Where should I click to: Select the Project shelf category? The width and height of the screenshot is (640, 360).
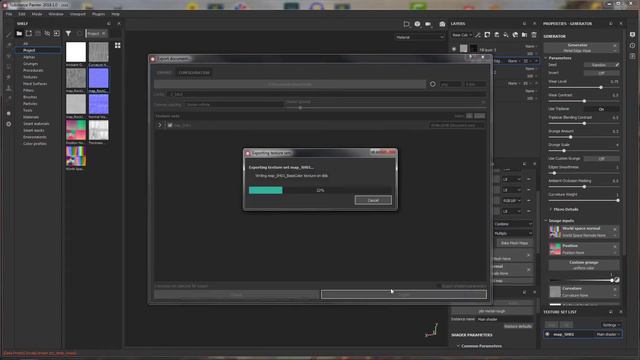coord(38,50)
